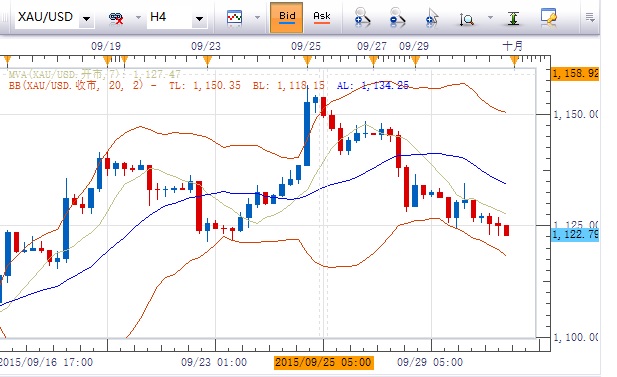This screenshot has width=617, height=377.
Task: Click the 09/29 05:00 time axis label
Action: tap(430, 362)
